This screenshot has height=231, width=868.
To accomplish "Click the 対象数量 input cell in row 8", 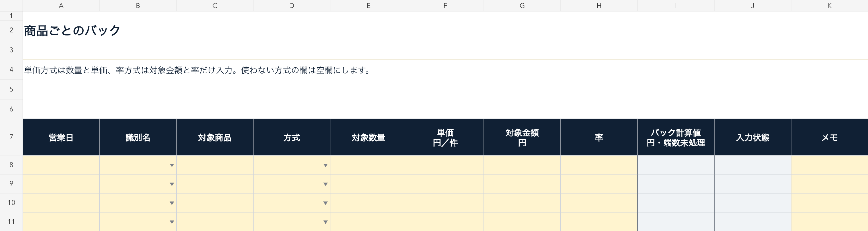I will pyautogui.click(x=368, y=165).
